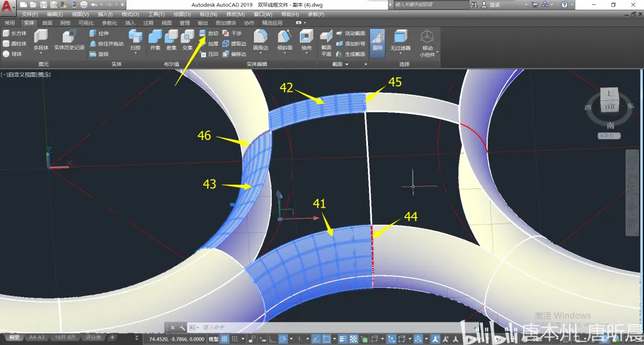644x345 pixels.
Task: Click the search keyword input box in title bar
Action: coord(431,4)
